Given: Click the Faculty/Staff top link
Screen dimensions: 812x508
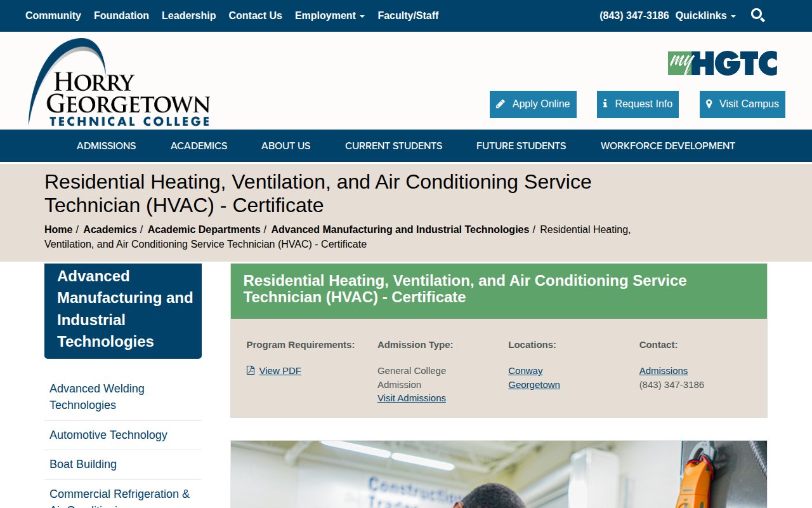Looking at the screenshot, I should (x=408, y=15).
